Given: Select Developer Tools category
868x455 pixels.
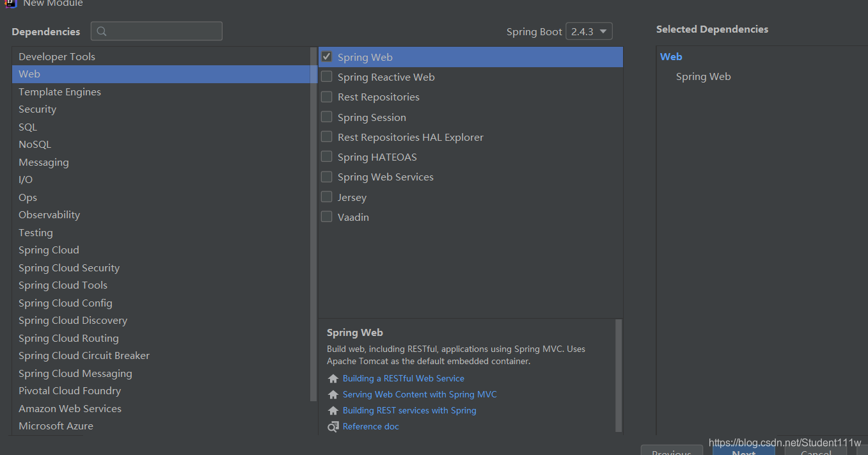Looking at the screenshot, I should click(x=161, y=56).
